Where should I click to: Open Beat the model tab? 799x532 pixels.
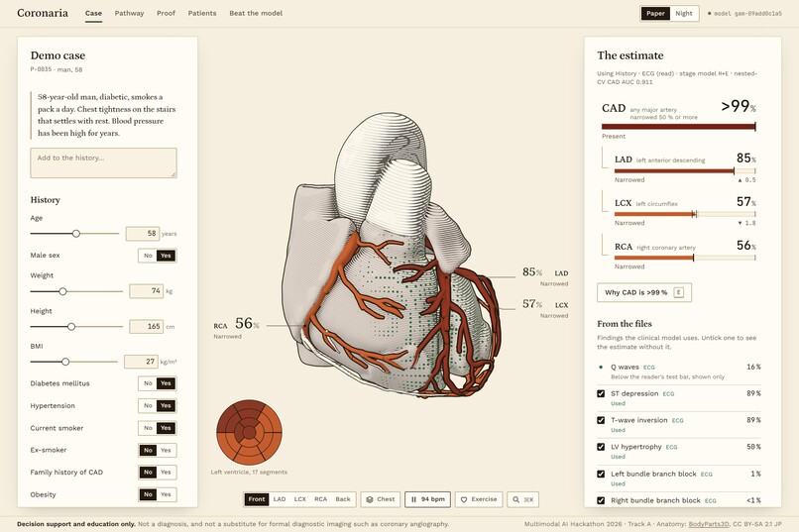[x=256, y=13]
